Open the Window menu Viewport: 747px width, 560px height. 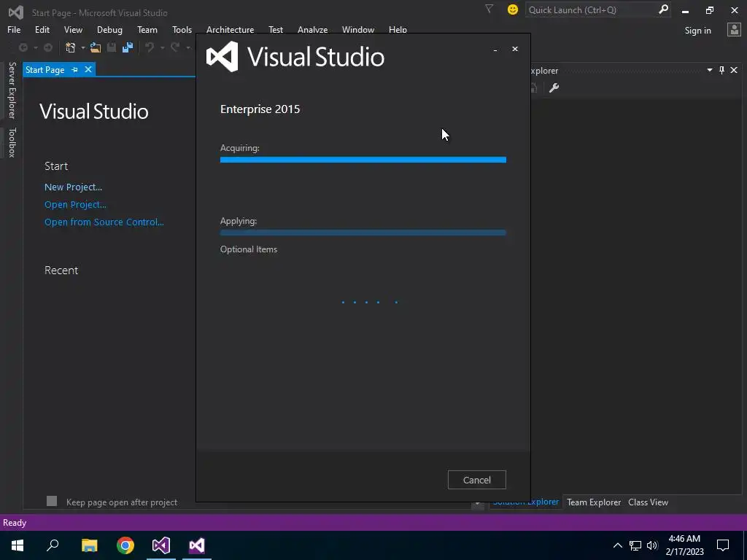point(357,29)
